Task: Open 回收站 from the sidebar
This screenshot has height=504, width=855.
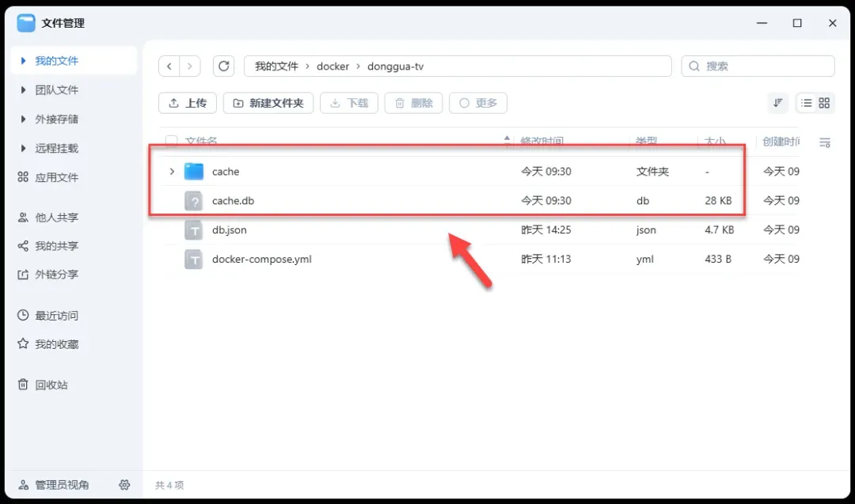Action: point(51,385)
